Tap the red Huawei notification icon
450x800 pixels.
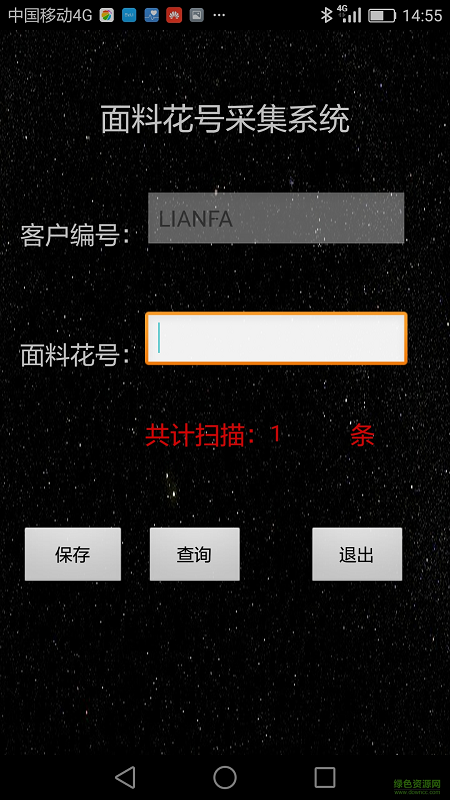coord(174,15)
